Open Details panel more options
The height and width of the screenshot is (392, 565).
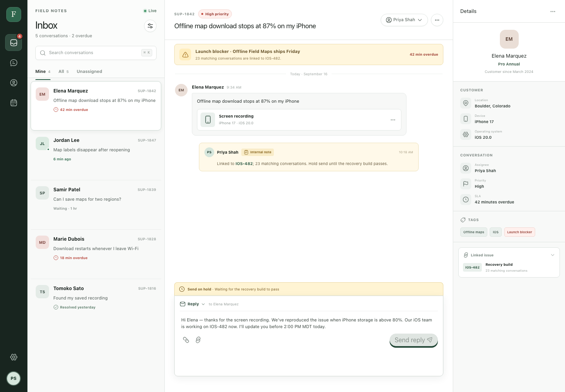point(553,11)
